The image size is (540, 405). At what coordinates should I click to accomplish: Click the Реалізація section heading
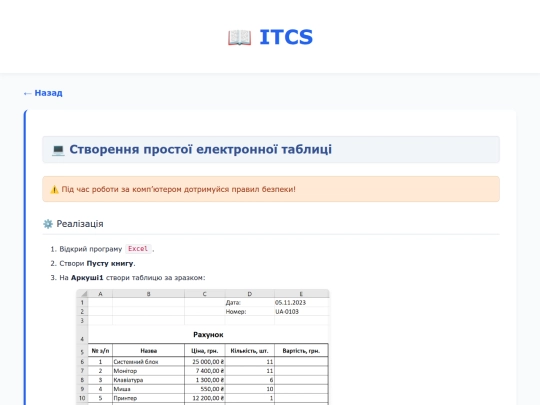(80, 224)
